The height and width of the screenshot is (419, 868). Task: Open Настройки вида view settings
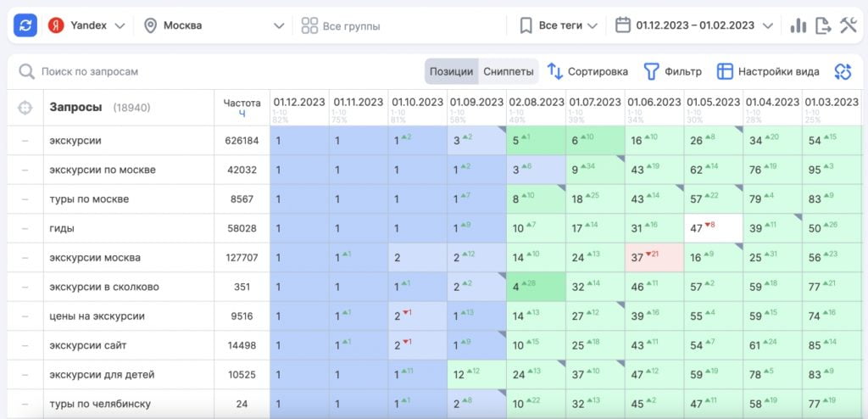769,72
